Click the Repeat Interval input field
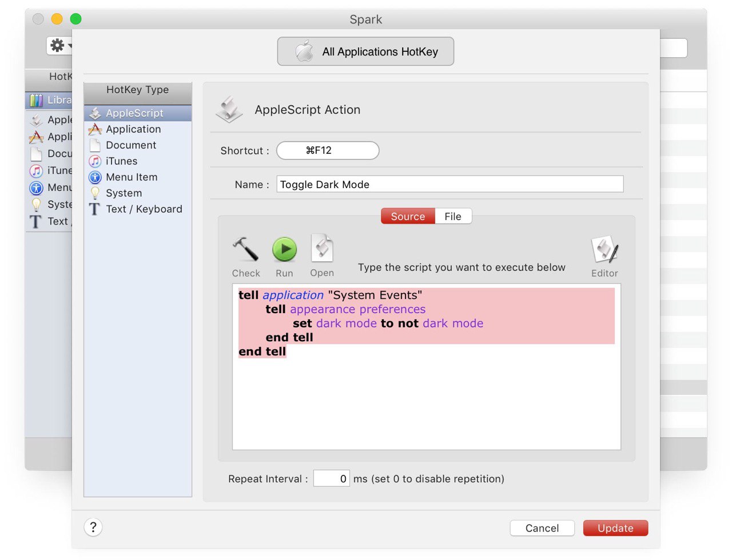The width and height of the screenshot is (732, 560). 332,478
